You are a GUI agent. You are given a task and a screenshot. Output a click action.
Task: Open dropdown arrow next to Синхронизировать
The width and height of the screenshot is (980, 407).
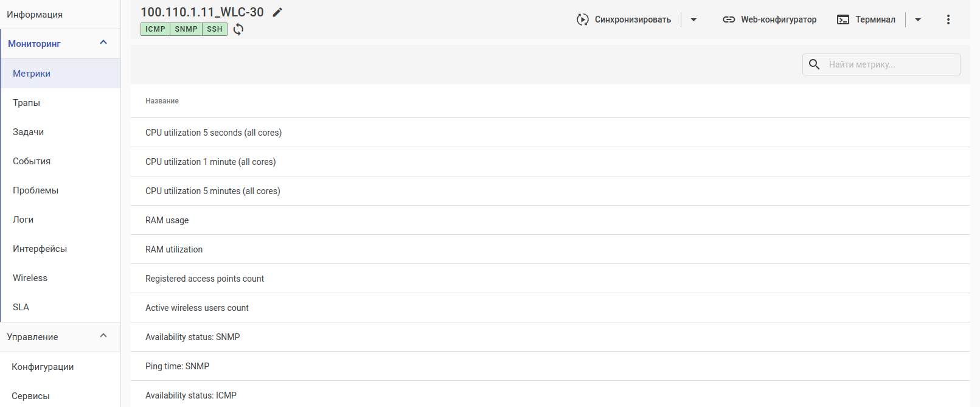coord(693,19)
